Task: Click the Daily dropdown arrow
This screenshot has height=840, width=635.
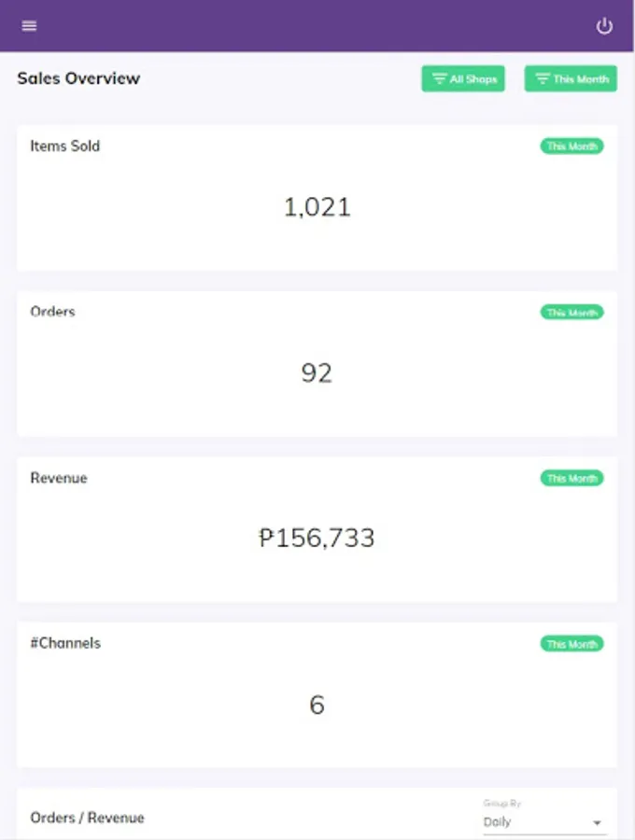Action: tap(597, 823)
